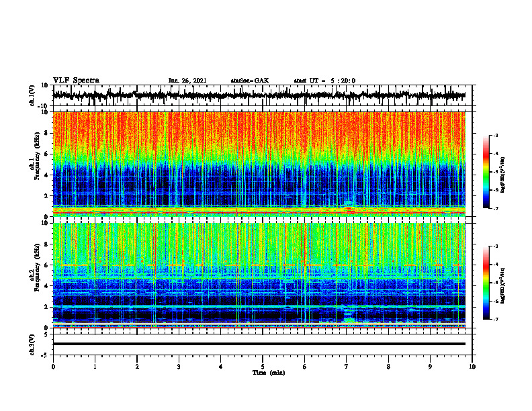
Task: Click the ch.1 voltage waveform trace
Action: (x=259, y=95)
